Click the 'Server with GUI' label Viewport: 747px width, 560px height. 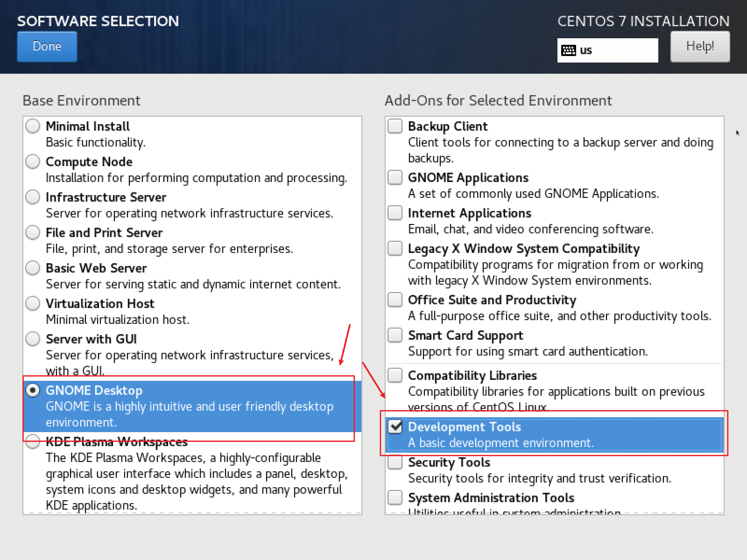pyautogui.click(x=92, y=339)
